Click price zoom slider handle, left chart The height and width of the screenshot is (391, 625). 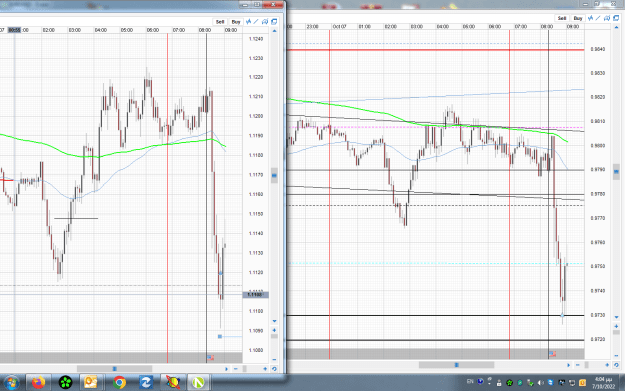[274, 336]
